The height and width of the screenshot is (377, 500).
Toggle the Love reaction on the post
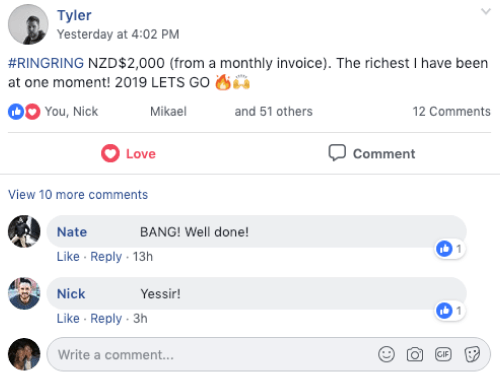pyautogui.click(x=128, y=154)
